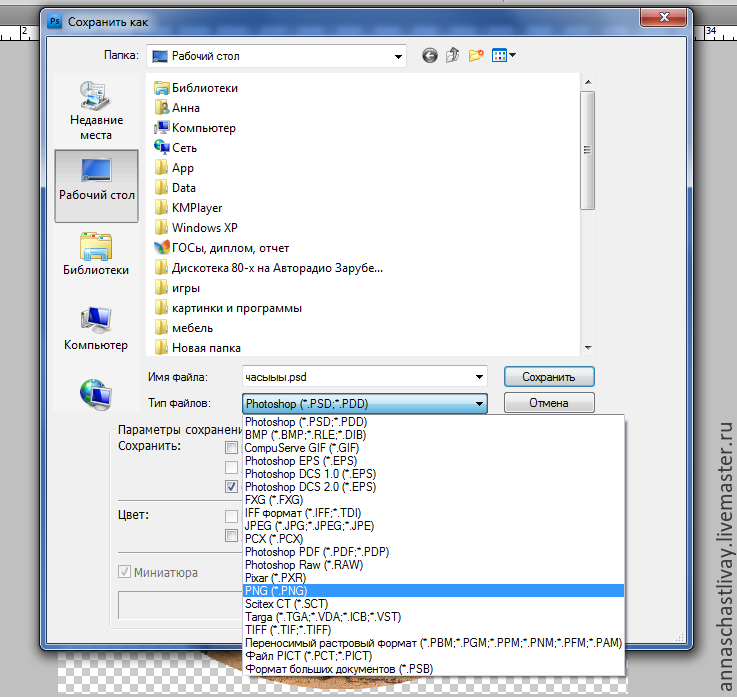Click the file list scrollbar up arrow
Image resolution: width=737 pixels, height=697 pixels.
[588, 82]
